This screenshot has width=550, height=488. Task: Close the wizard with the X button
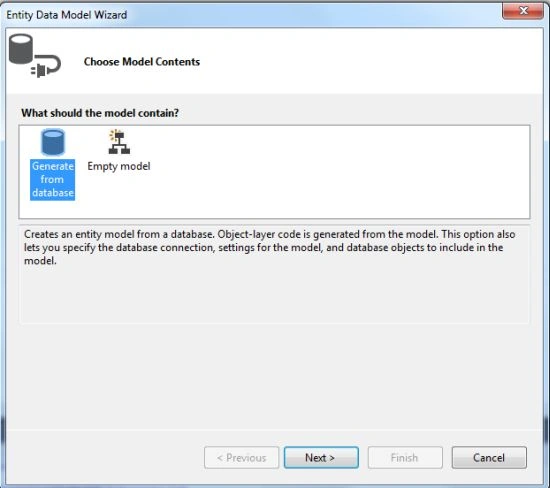[523, 11]
